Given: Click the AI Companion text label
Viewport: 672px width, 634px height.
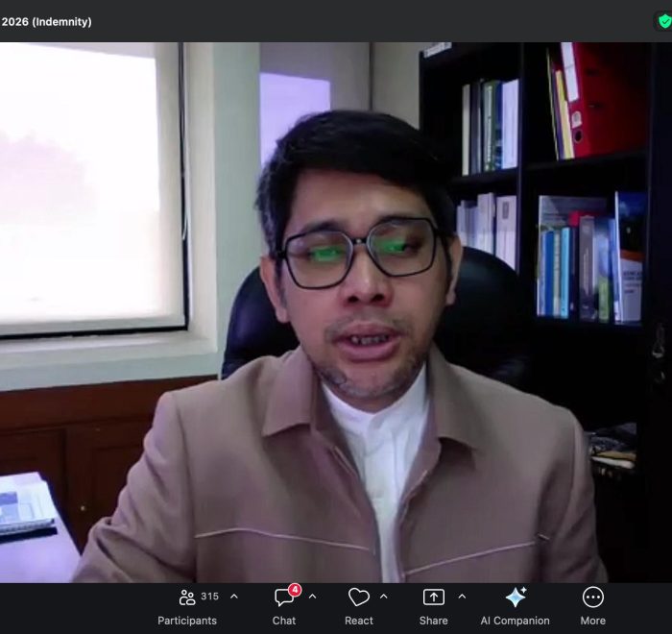Looking at the screenshot, I should click(516, 621).
